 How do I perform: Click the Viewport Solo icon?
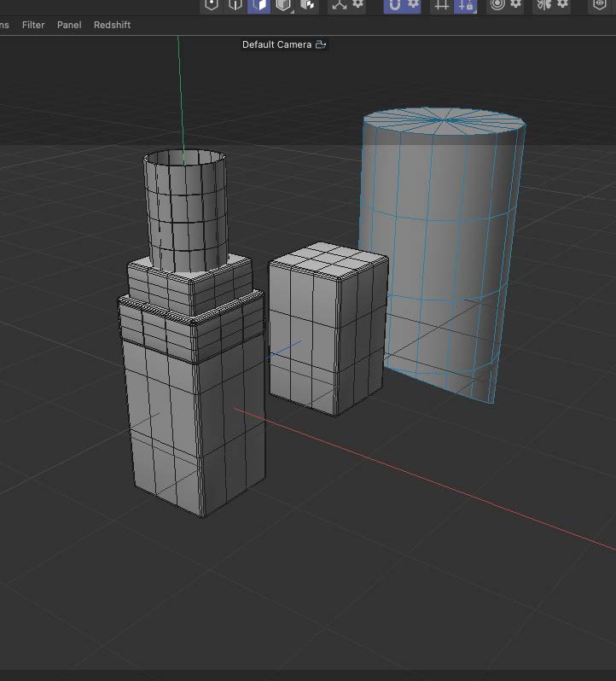click(601, 5)
